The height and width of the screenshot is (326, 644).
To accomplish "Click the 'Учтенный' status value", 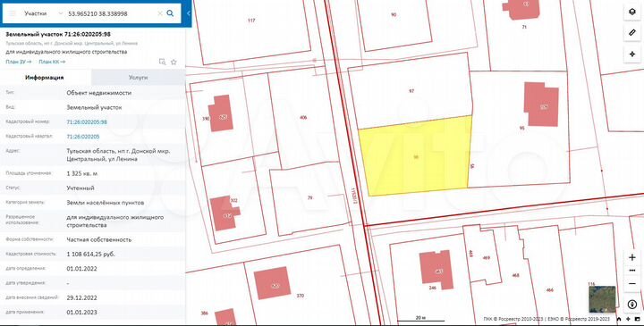I will point(80,188).
